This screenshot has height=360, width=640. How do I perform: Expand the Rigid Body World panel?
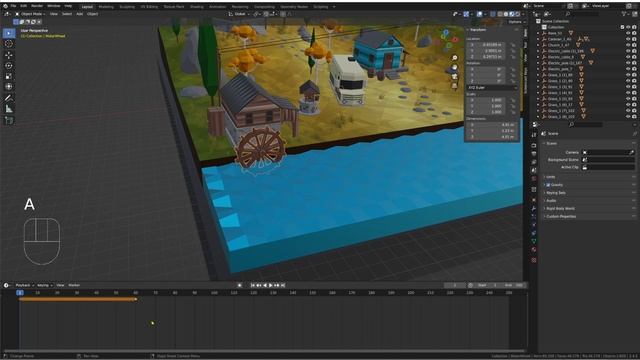click(560, 209)
